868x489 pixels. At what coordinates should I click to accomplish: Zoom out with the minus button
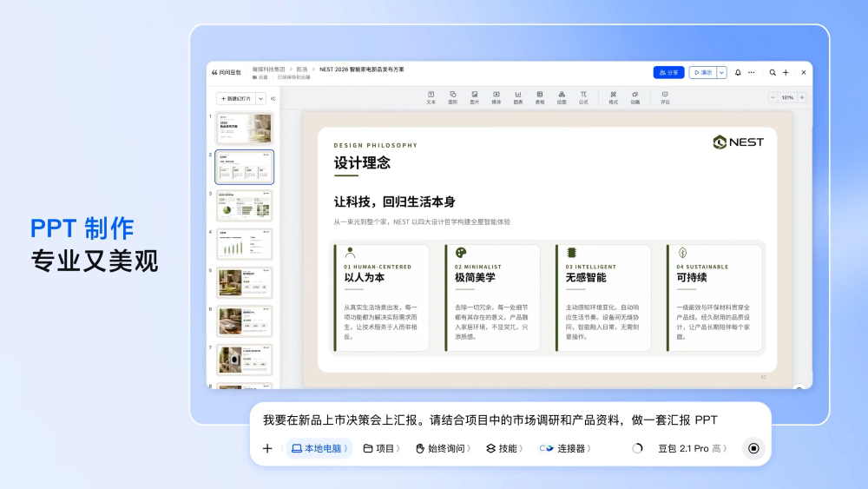click(773, 97)
